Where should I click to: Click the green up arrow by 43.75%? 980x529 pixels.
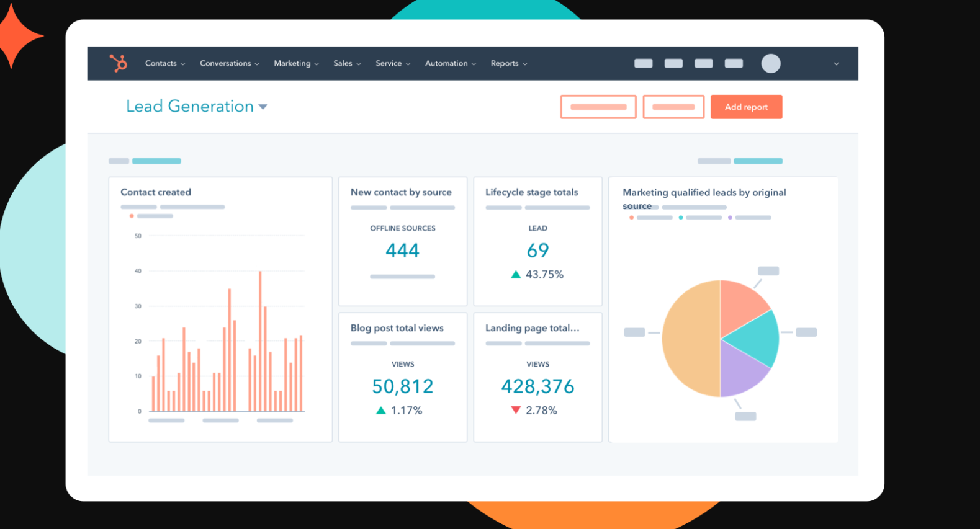(516, 274)
